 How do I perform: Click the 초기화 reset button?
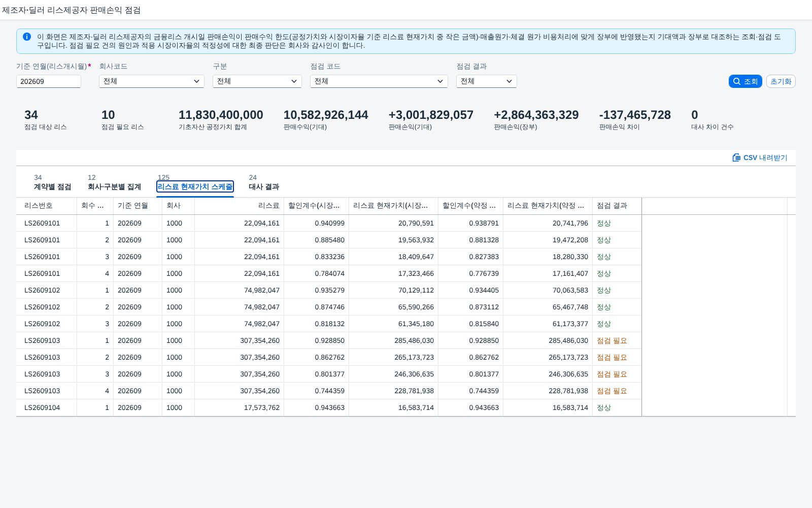[x=781, y=81]
